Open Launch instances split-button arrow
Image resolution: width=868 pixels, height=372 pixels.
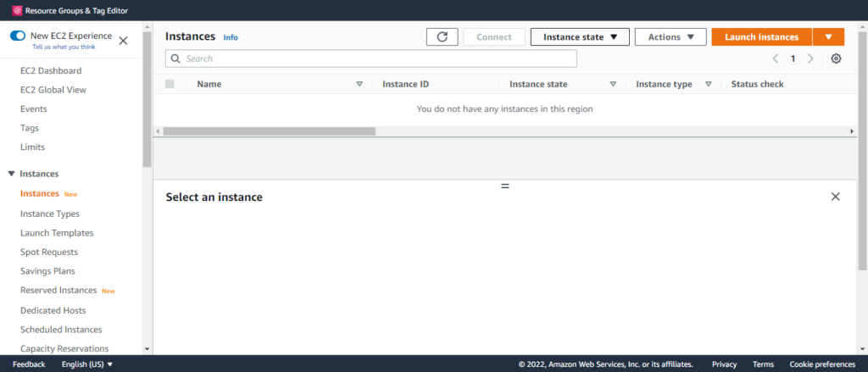(x=828, y=37)
